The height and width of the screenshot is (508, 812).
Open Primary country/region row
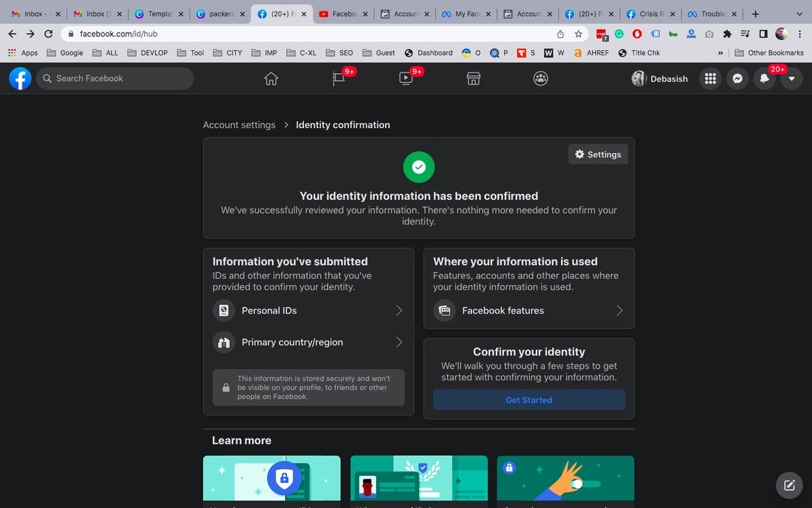click(309, 342)
